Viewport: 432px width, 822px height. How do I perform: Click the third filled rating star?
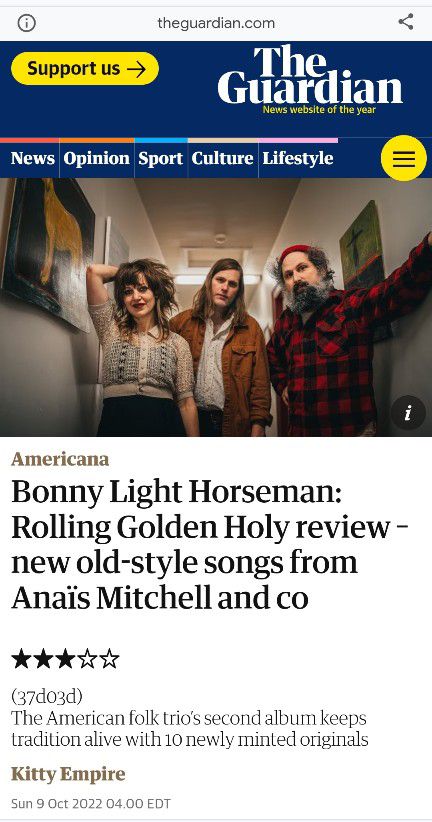point(65,658)
